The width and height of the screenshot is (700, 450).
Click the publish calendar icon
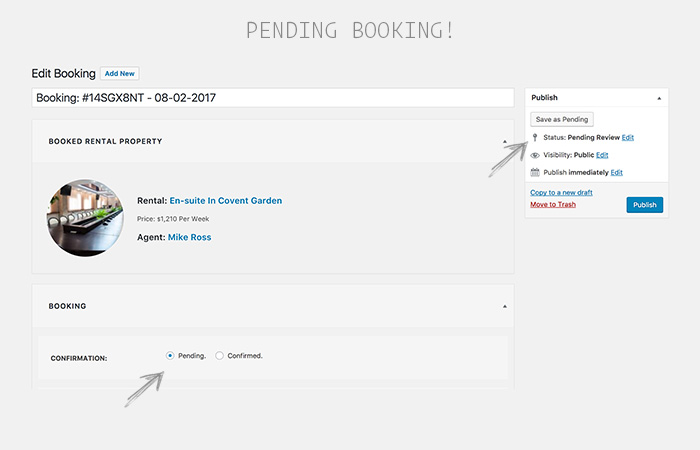[535, 172]
